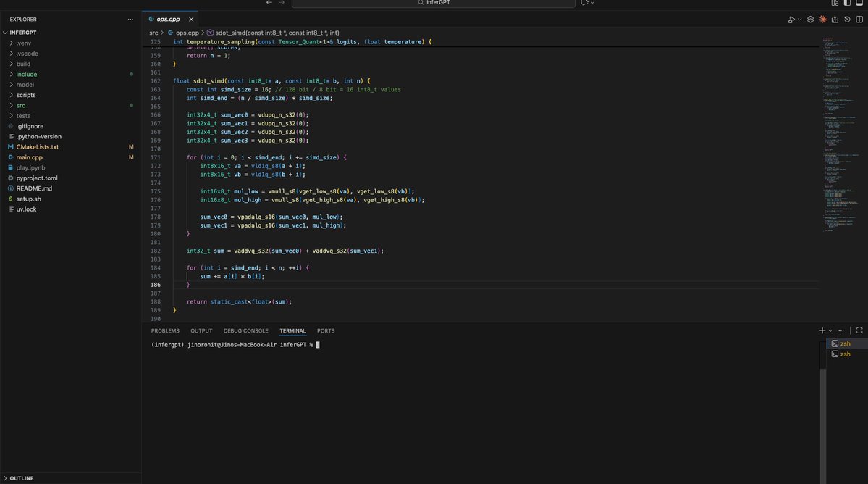Open the play.ipynb notebook
The image size is (868, 484).
[x=71, y=168]
